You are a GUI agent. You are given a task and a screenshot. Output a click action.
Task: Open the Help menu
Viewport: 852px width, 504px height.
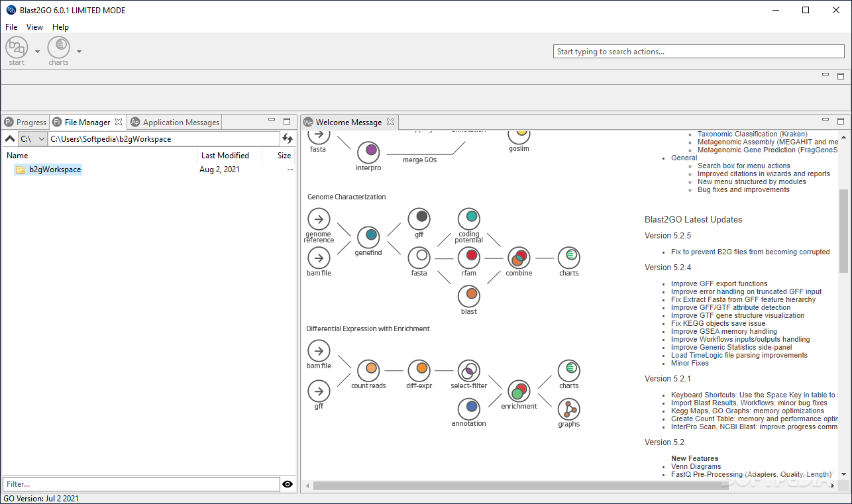click(60, 27)
